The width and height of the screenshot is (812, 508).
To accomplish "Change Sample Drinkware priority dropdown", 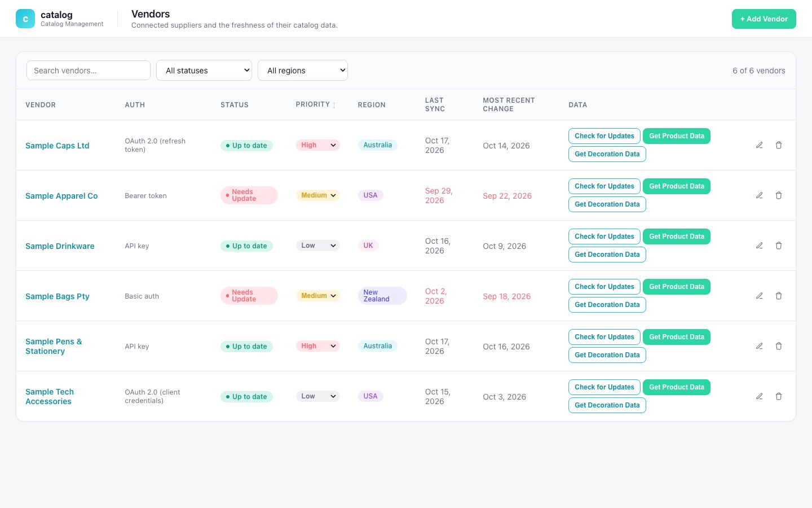I will click(318, 246).
